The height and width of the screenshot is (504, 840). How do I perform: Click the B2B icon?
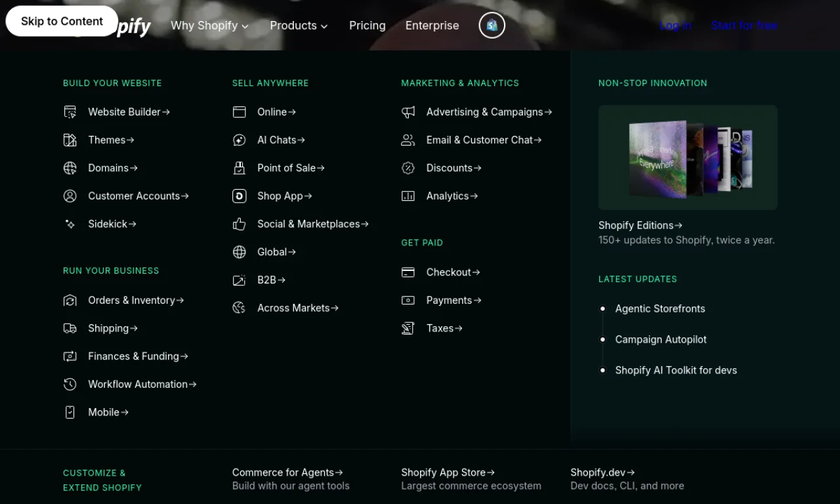[x=239, y=280]
